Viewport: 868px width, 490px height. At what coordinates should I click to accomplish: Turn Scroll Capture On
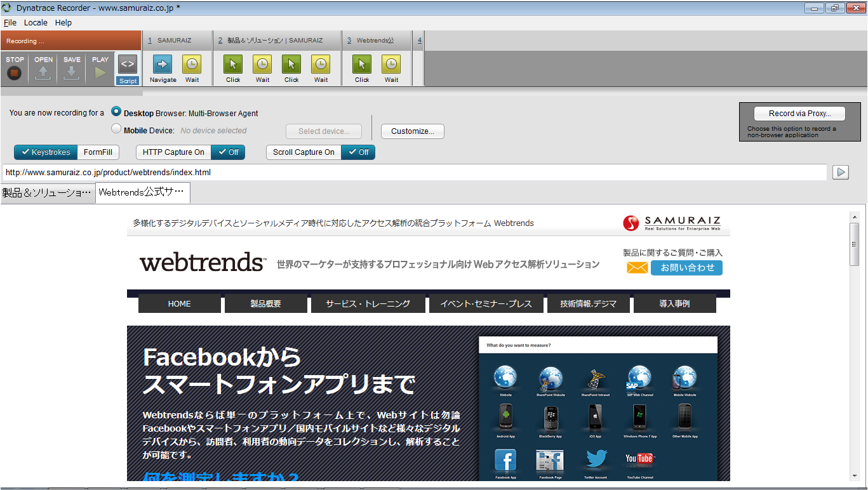click(x=304, y=152)
